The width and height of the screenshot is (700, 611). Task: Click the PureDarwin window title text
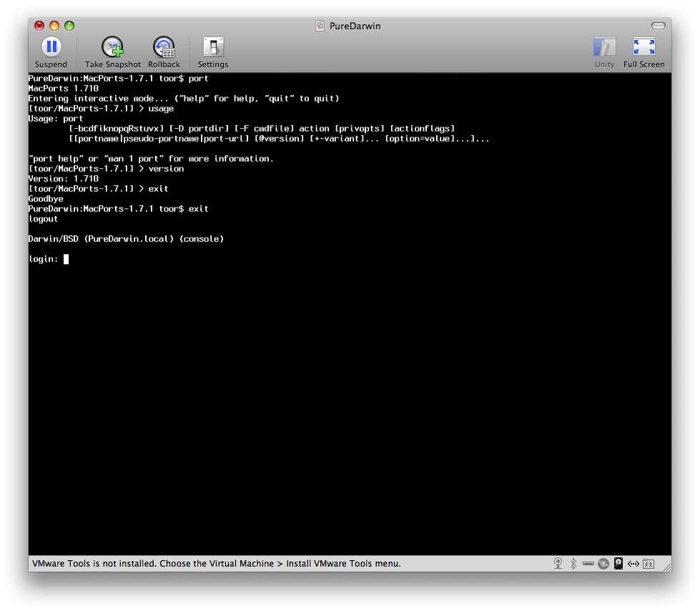pyautogui.click(x=355, y=26)
